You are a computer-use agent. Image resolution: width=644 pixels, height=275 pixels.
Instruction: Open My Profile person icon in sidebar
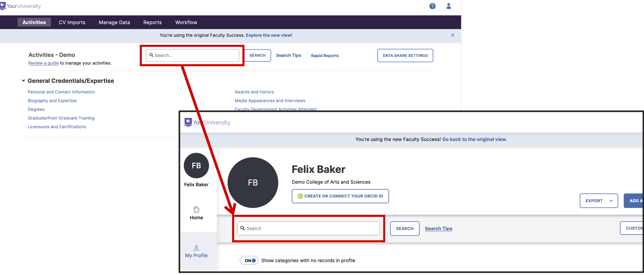coord(196,248)
